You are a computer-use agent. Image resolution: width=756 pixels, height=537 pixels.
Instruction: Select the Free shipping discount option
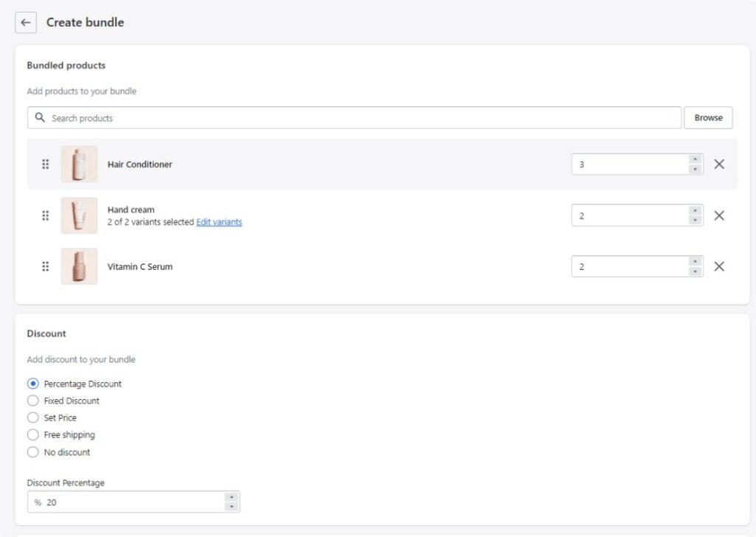(x=33, y=434)
